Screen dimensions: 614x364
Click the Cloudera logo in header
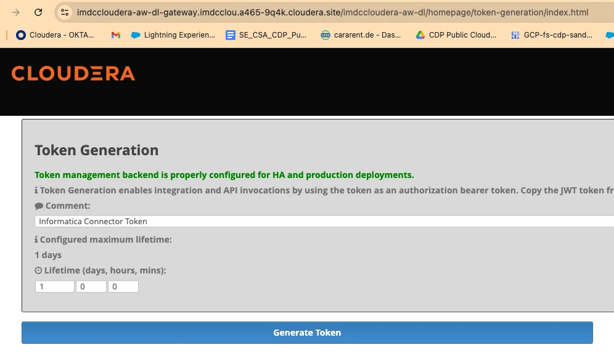73,73
